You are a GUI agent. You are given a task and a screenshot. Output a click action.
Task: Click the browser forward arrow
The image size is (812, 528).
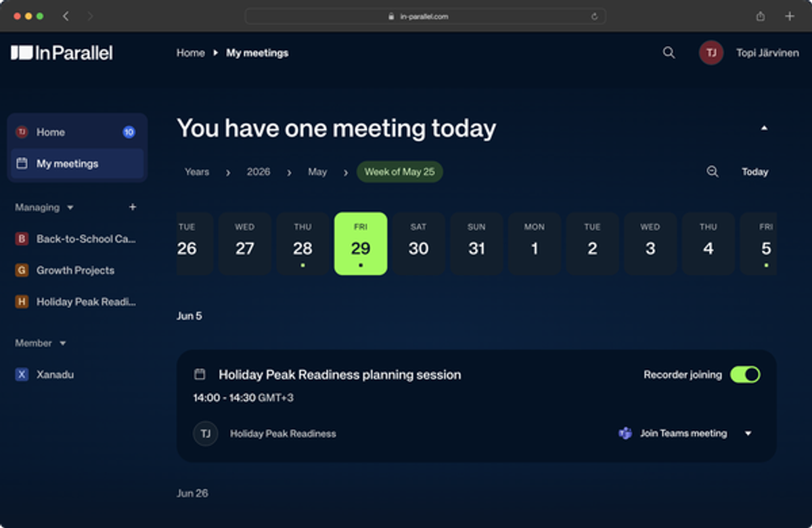[91, 16]
